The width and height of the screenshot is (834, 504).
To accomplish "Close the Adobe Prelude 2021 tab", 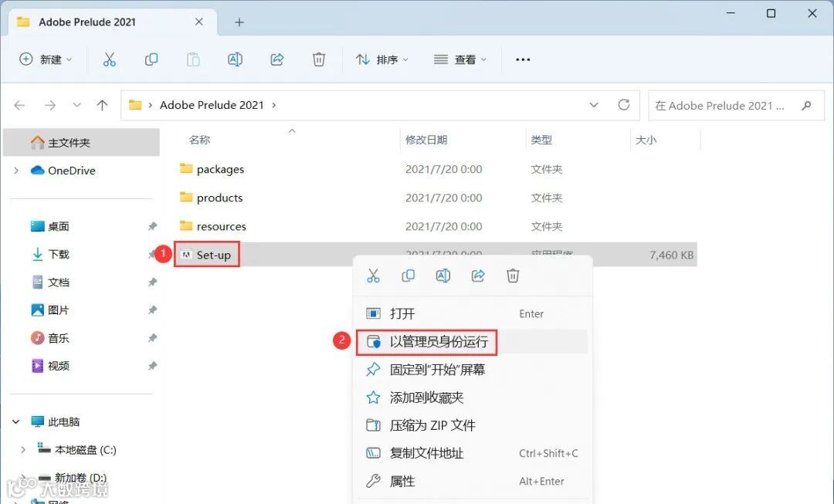I will click(199, 22).
